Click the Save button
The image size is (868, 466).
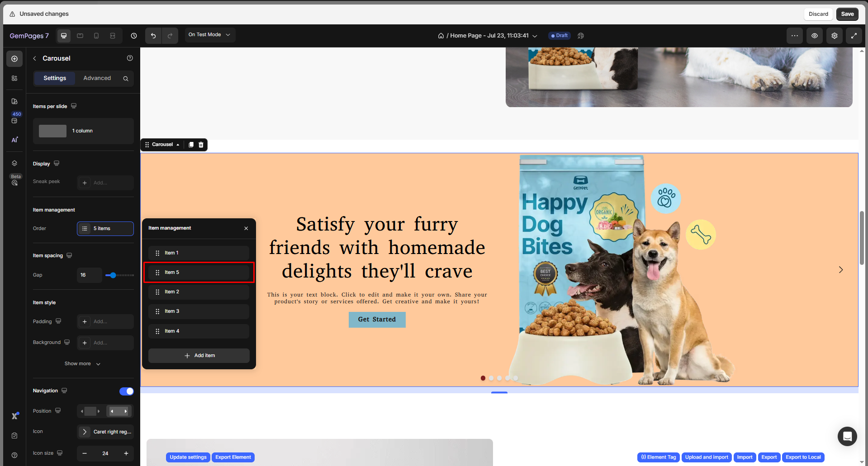click(847, 14)
